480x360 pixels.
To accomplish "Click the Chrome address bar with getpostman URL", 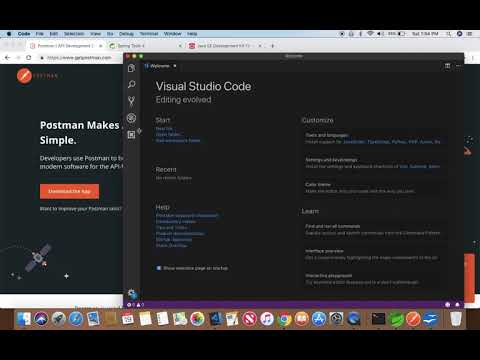I will point(79,58).
